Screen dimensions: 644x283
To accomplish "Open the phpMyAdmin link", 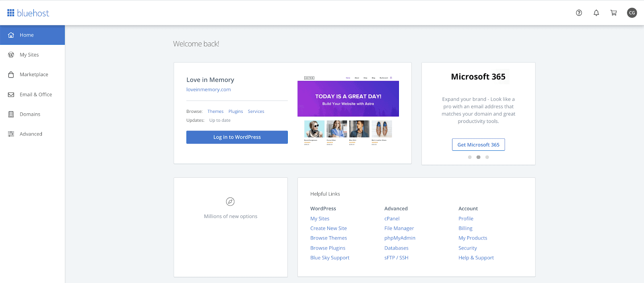I will pos(400,238).
